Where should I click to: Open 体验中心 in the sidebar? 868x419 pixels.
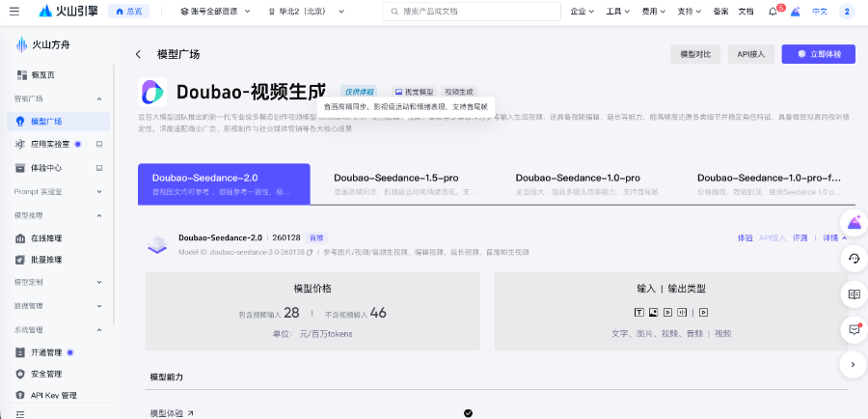click(46, 168)
